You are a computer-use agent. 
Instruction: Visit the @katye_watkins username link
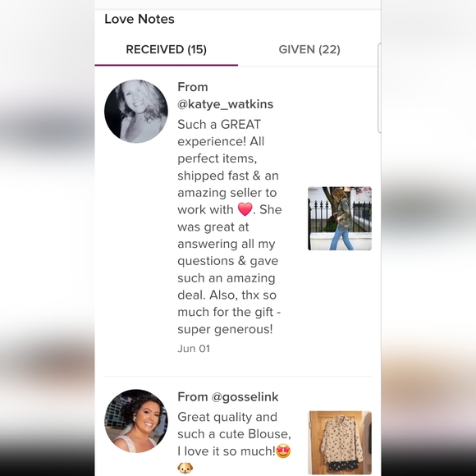225,104
